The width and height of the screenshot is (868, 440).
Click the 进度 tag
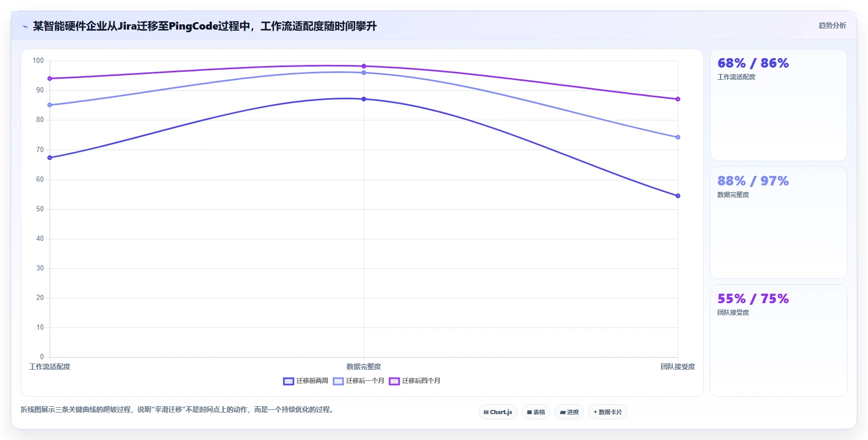point(569,412)
